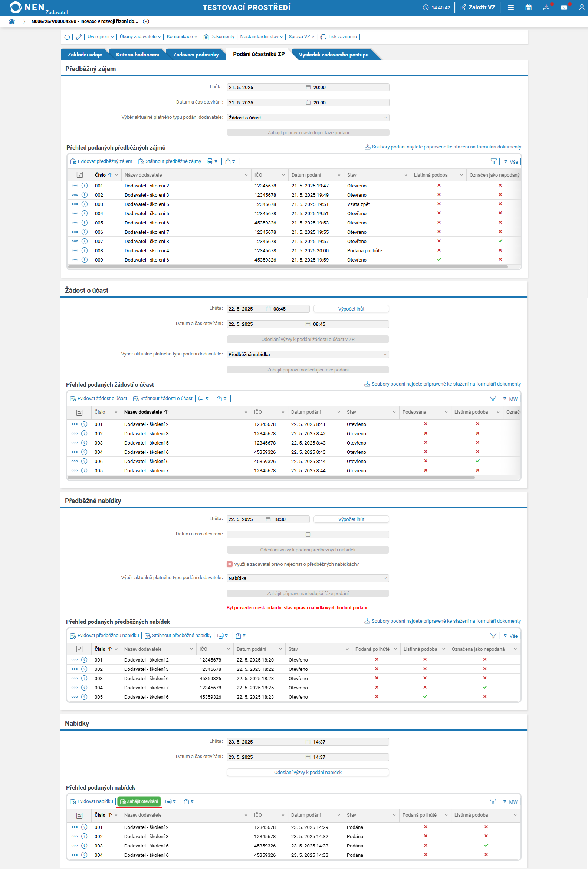Screen dimensions: 588x869
Task: Open Vše view dropdown in předběžné zájmy table
Action: pyautogui.click(x=511, y=162)
